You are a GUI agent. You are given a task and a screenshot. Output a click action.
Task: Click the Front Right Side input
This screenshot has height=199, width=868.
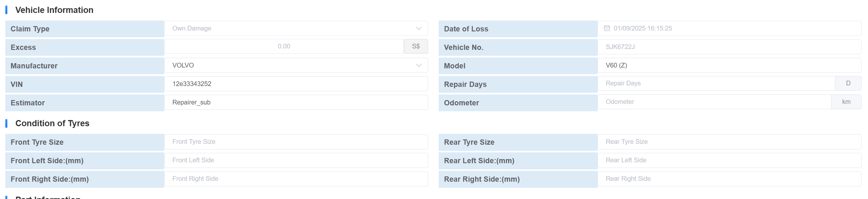(x=296, y=179)
